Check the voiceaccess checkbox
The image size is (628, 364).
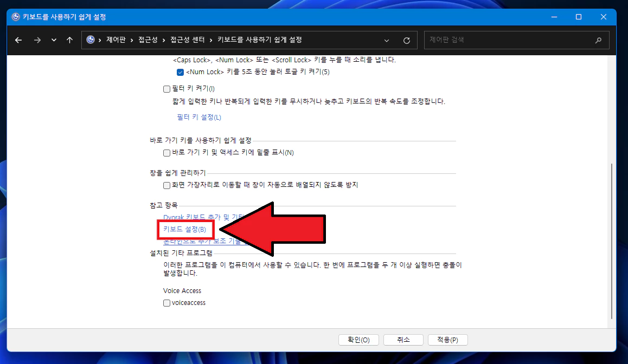166,303
